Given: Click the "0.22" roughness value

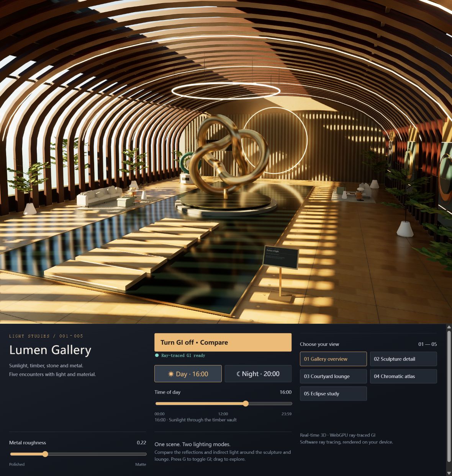Looking at the screenshot, I should tap(141, 443).
